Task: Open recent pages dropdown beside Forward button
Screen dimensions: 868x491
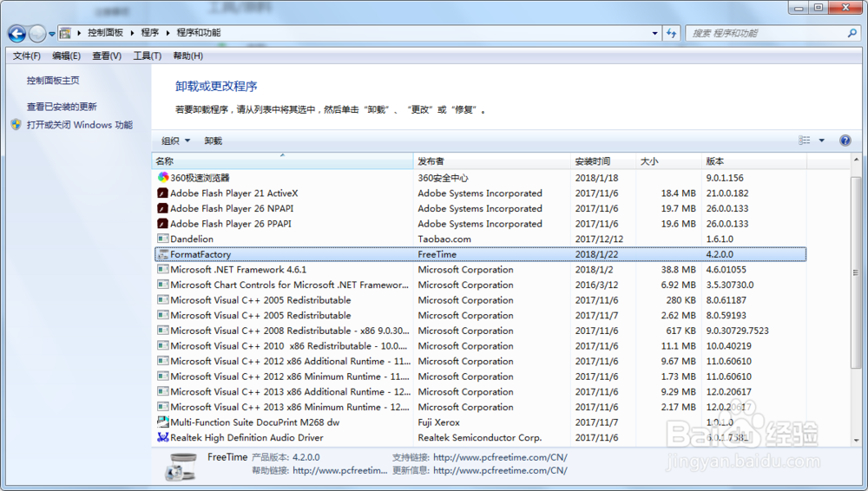Action: tap(51, 34)
